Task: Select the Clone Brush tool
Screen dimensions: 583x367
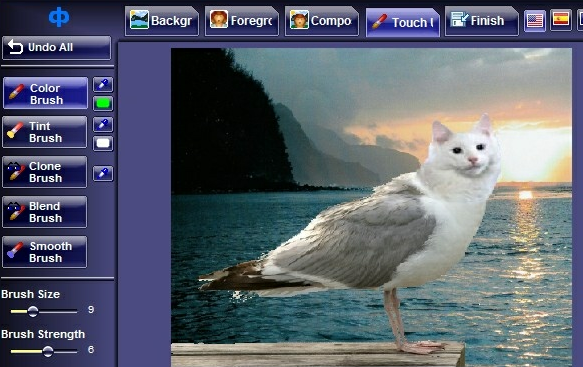Action: 45,172
